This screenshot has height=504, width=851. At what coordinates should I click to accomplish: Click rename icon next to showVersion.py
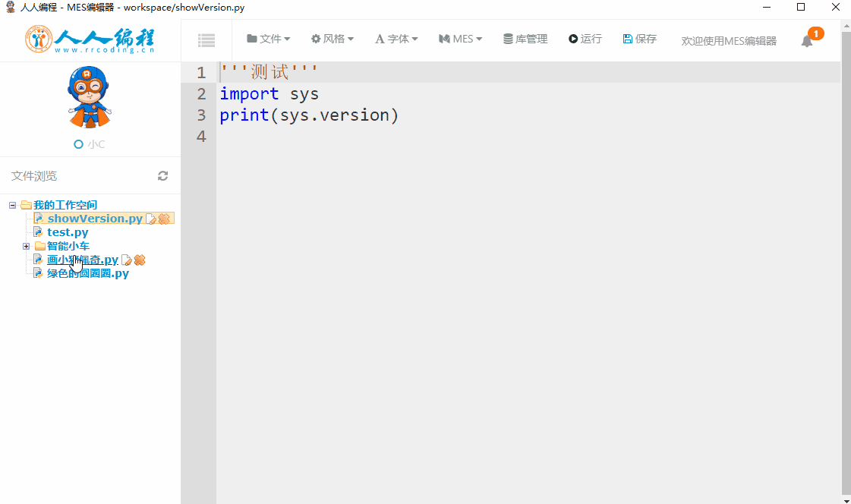pyautogui.click(x=151, y=219)
